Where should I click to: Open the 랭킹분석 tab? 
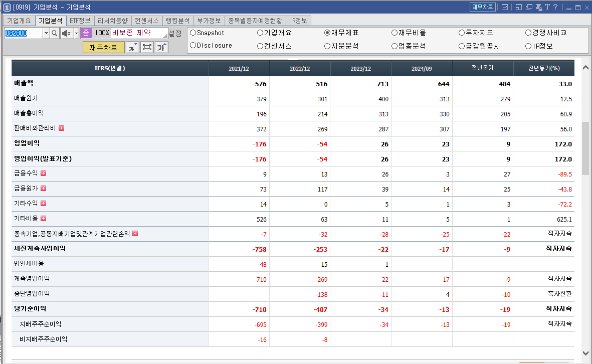[178, 21]
